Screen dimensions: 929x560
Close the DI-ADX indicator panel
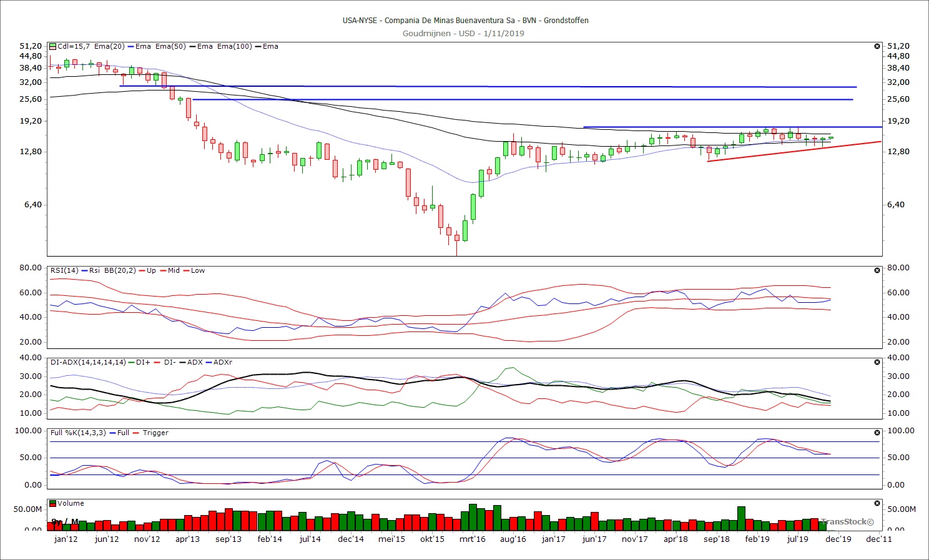pyautogui.click(x=877, y=362)
